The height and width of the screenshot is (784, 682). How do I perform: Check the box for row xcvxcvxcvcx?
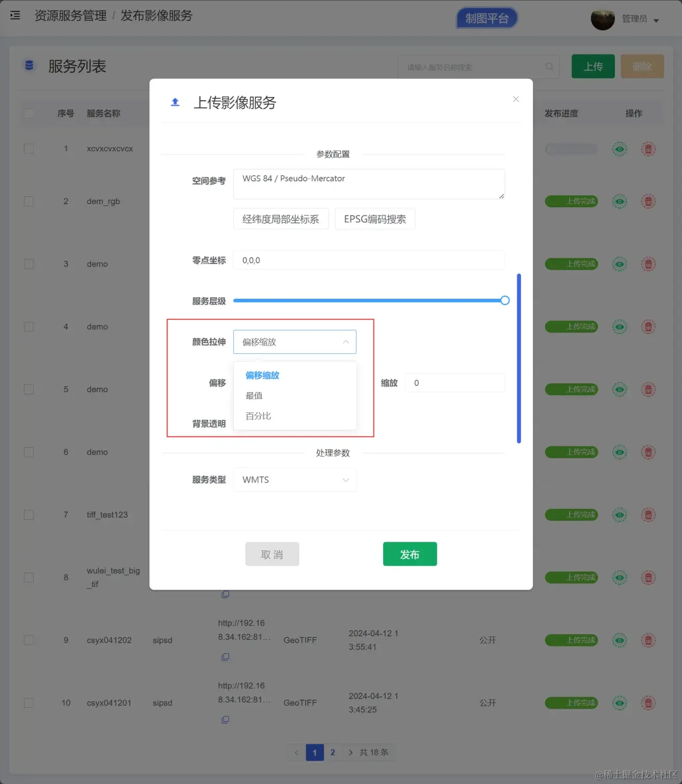coord(29,149)
